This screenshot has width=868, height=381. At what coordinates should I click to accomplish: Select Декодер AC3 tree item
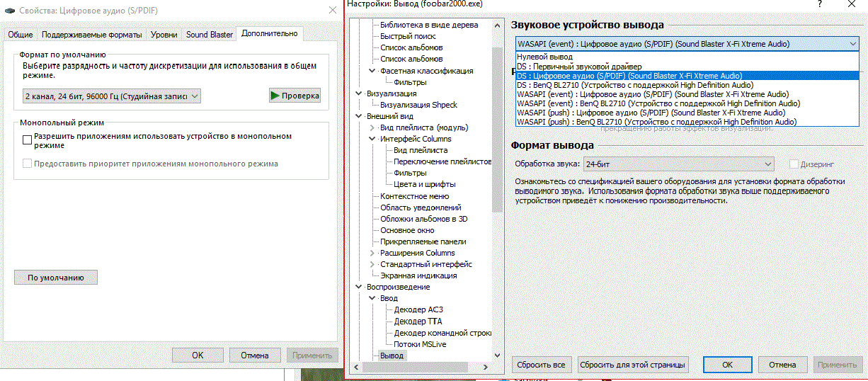click(x=418, y=309)
